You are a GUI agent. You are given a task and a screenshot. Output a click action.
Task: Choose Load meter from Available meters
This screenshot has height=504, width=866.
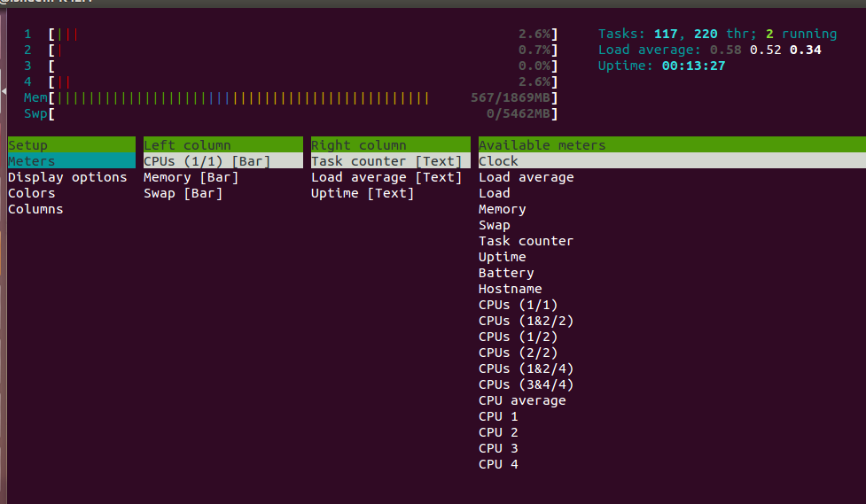[x=495, y=193]
